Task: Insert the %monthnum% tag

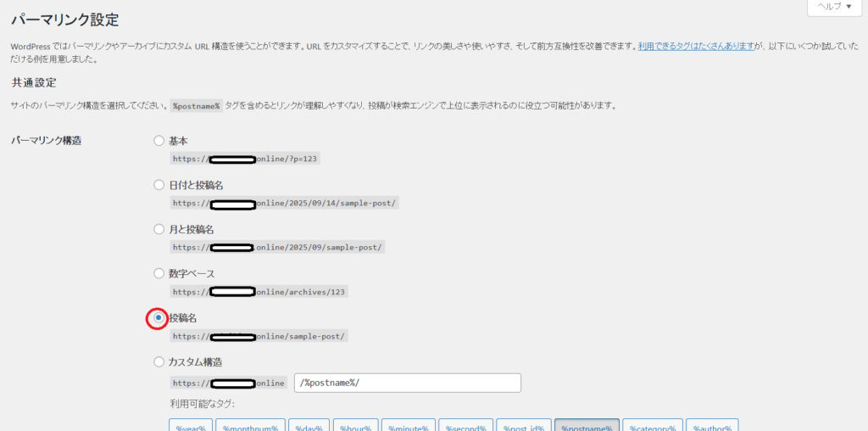Action: 250,425
